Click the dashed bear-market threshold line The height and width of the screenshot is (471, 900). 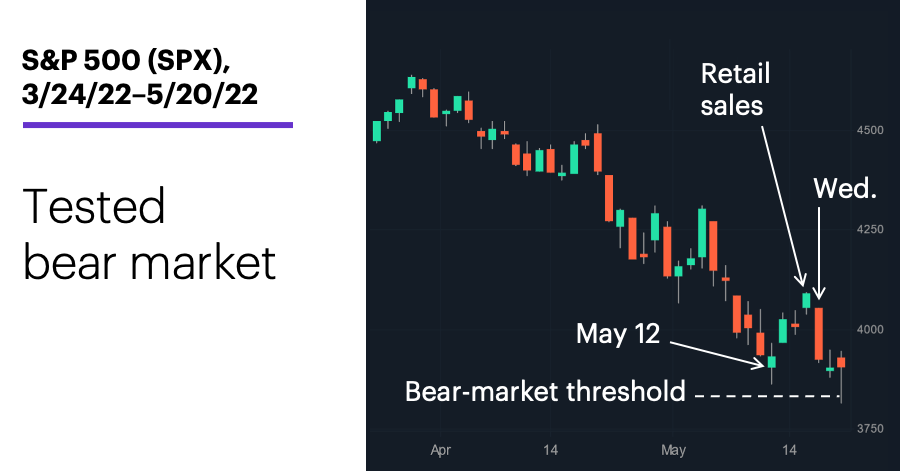click(767, 396)
